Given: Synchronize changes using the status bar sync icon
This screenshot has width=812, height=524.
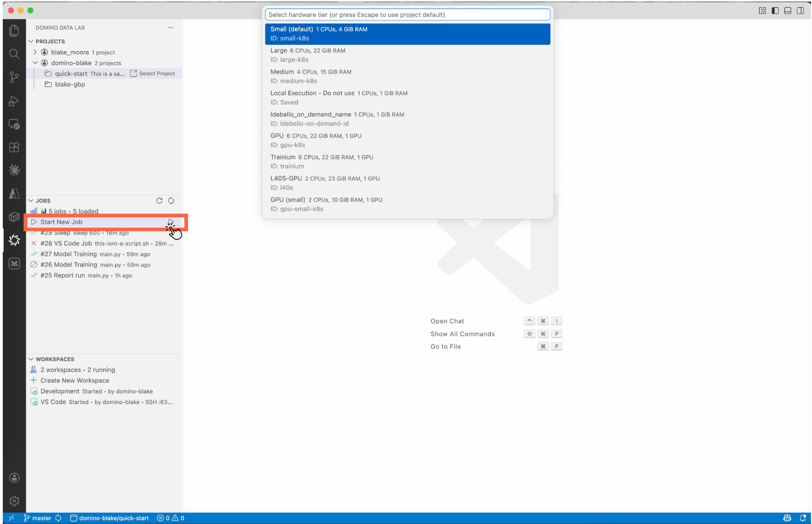Looking at the screenshot, I should tap(58, 518).
